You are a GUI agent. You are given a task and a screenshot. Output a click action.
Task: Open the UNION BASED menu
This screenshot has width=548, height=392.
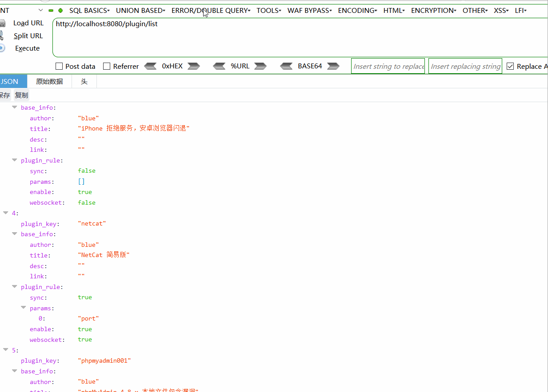pos(140,10)
